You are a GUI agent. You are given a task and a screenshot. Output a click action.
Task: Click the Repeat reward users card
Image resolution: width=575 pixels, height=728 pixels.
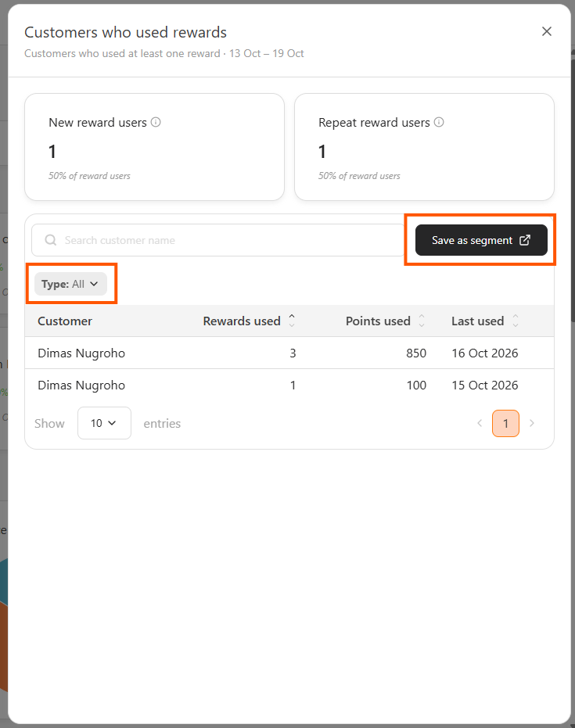tap(425, 147)
